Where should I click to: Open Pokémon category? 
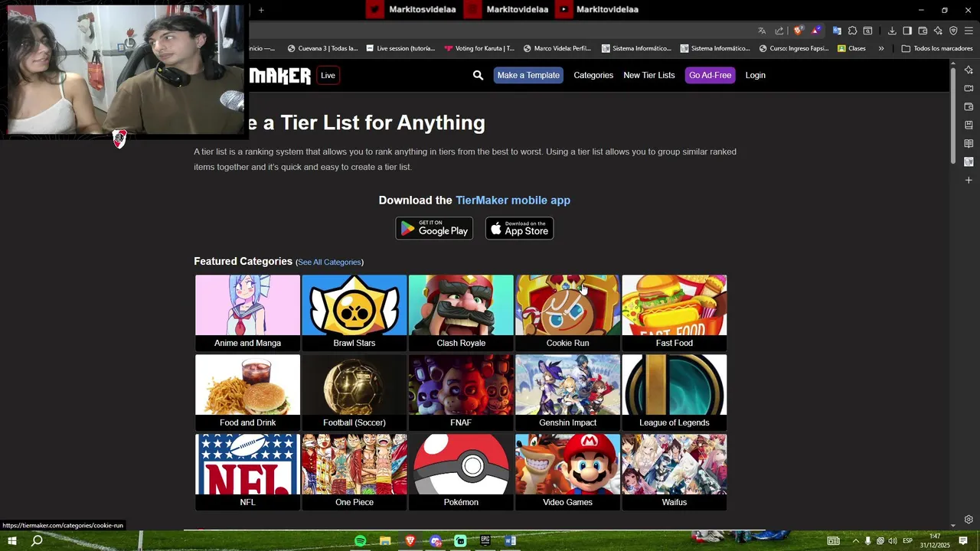click(461, 471)
